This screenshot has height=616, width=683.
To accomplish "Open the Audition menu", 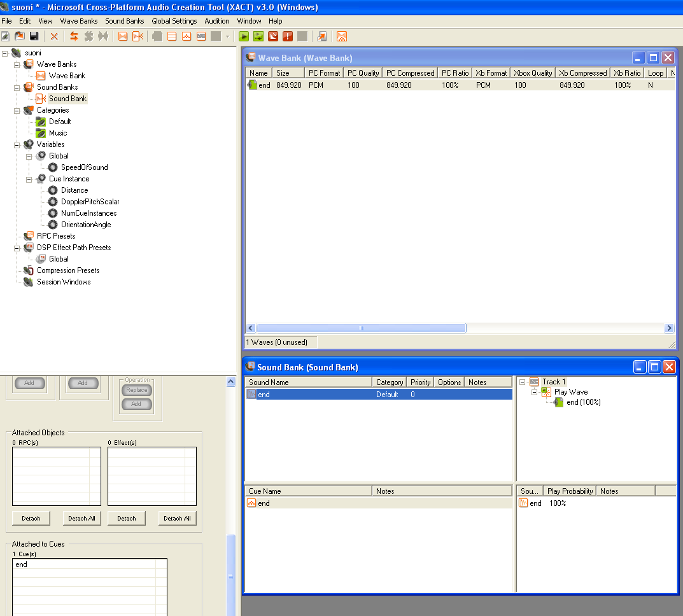I will point(217,21).
